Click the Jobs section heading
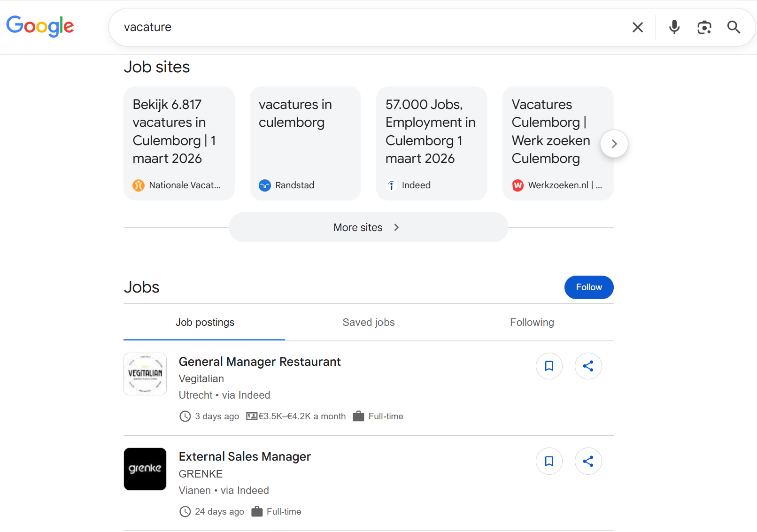757x532 pixels. (141, 287)
